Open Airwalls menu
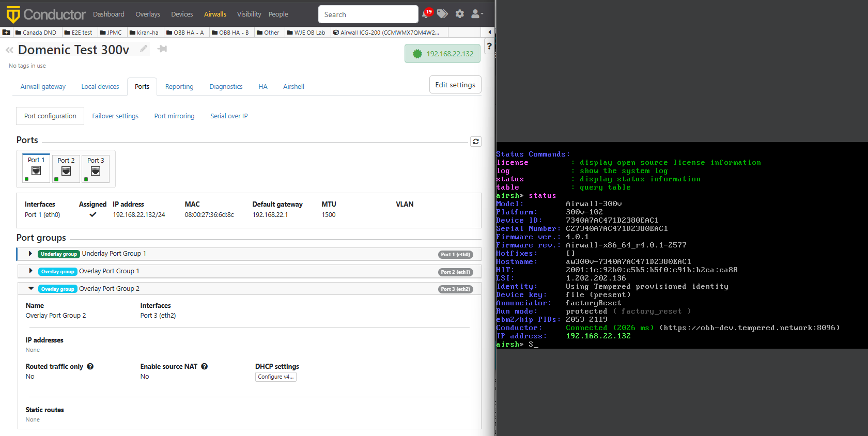Image resolution: width=868 pixels, height=436 pixels. (x=215, y=14)
